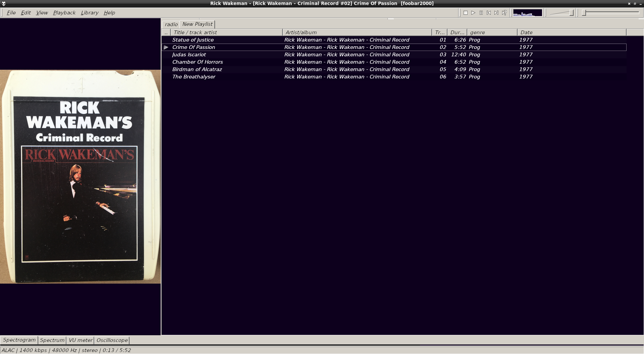Switch to the Spectrum tab
Viewport: 644px width, 354px height.
[52, 340]
